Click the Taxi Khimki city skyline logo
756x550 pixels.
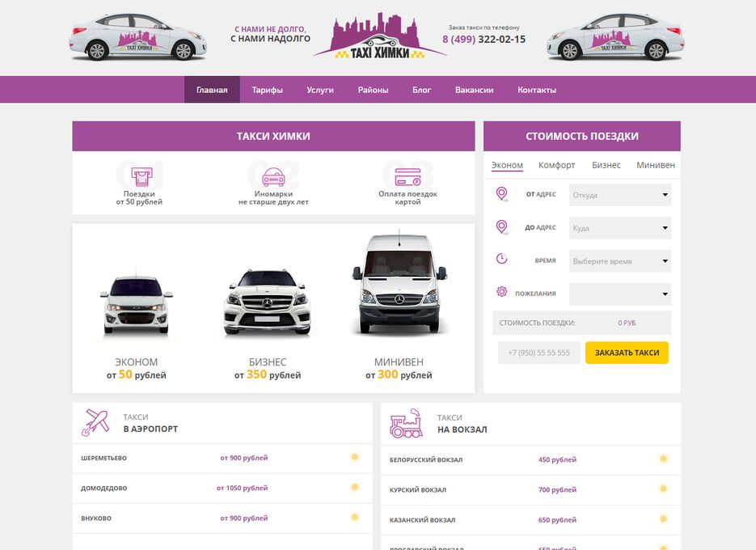[380, 36]
